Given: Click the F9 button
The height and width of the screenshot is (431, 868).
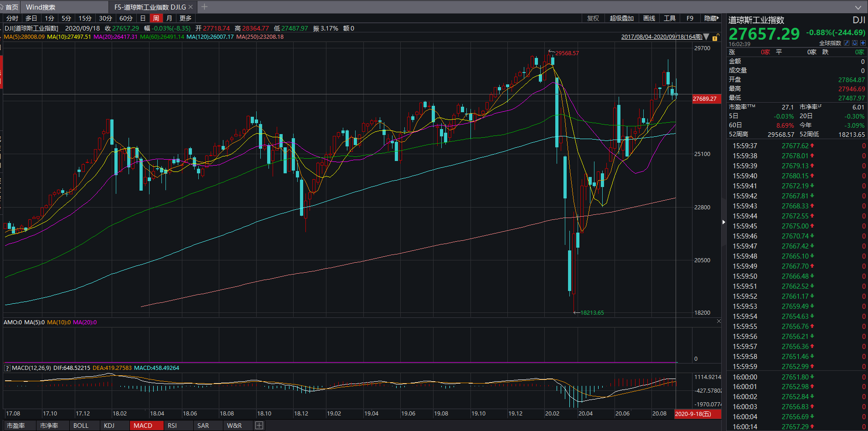Looking at the screenshot, I should [x=690, y=18].
